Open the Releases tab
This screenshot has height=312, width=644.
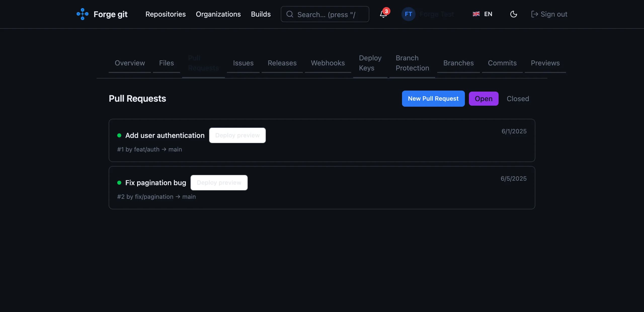point(282,63)
